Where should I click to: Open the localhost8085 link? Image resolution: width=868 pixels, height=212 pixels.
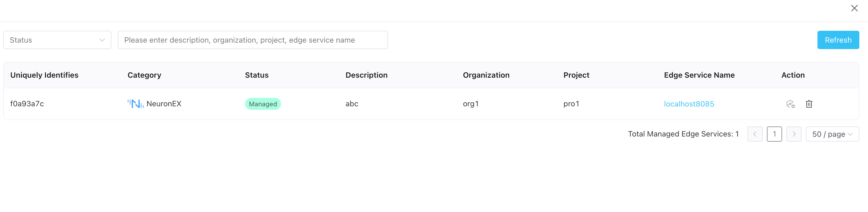[689, 104]
